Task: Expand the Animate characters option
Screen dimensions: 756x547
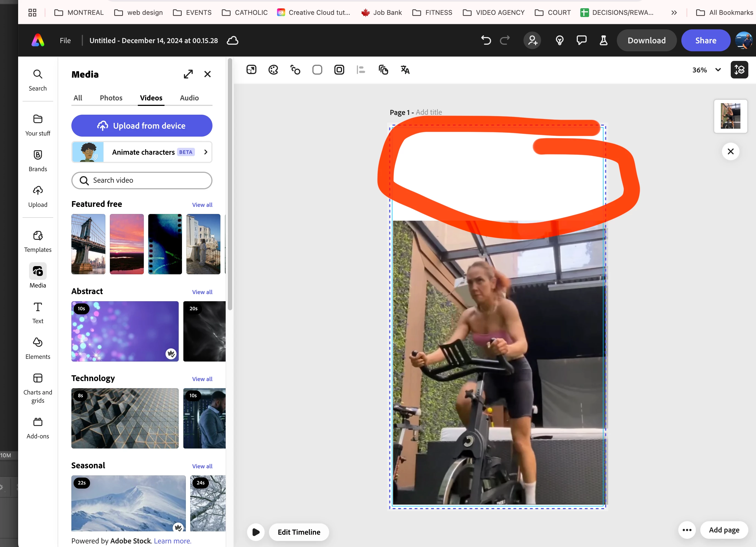Action: [206, 152]
